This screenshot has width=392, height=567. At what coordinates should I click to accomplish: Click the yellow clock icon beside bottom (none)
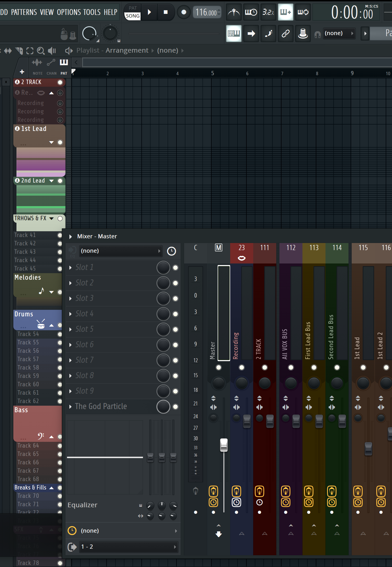coord(72,531)
